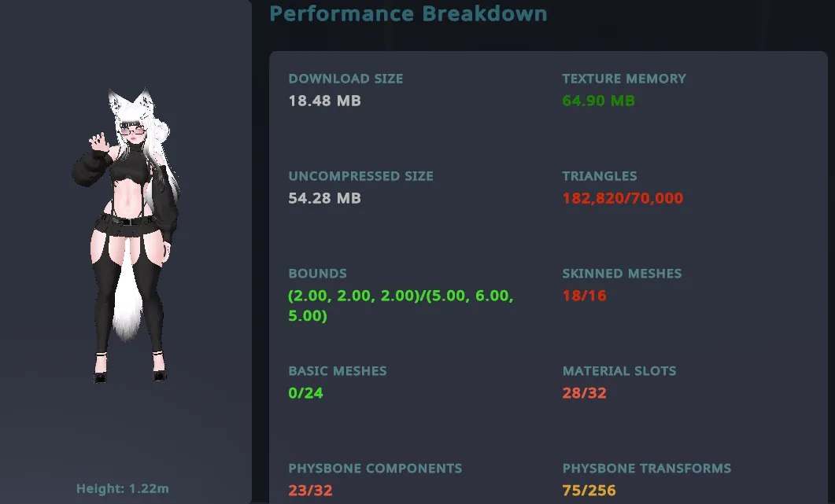Click the 0/24 basic meshes value
Screen dimensions: 835x504
tap(305, 393)
